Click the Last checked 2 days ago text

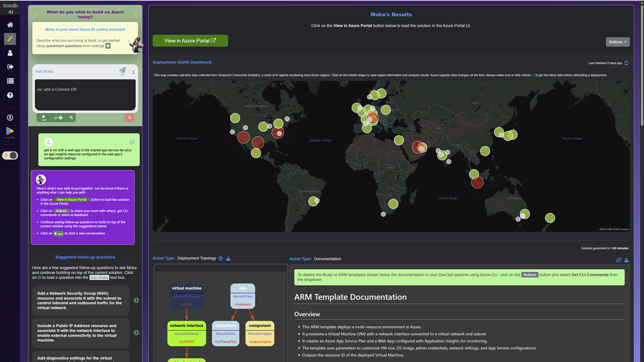click(605, 63)
